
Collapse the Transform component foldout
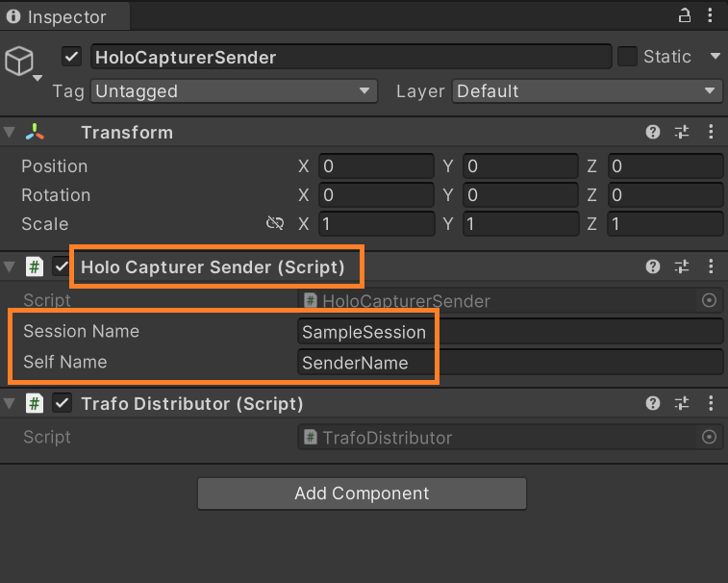coord(10,133)
